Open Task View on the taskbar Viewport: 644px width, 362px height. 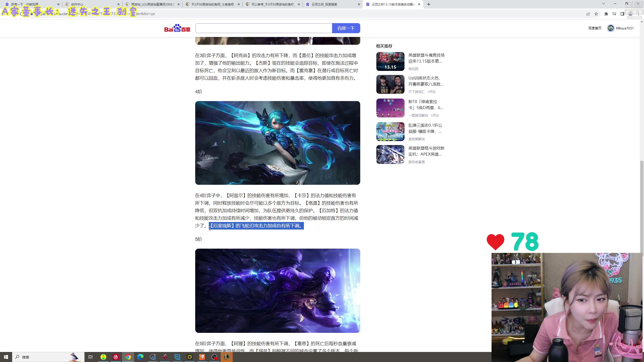[x=91, y=357]
